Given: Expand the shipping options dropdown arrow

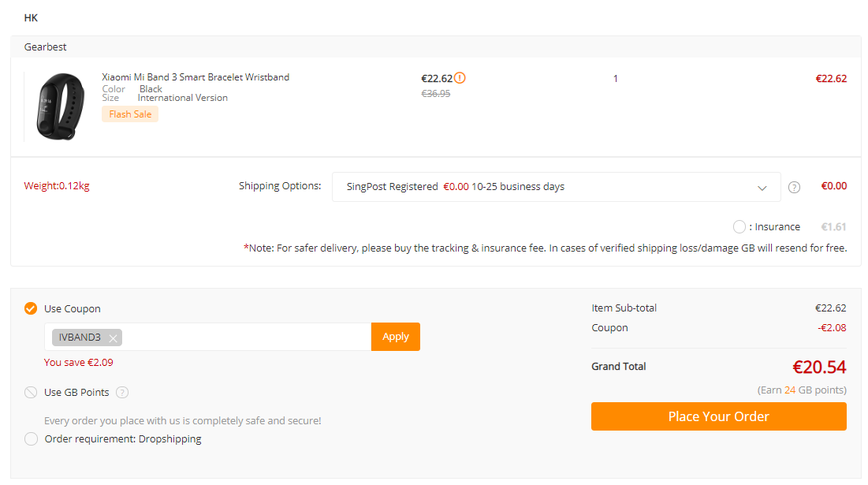Looking at the screenshot, I should pos(762,188).
